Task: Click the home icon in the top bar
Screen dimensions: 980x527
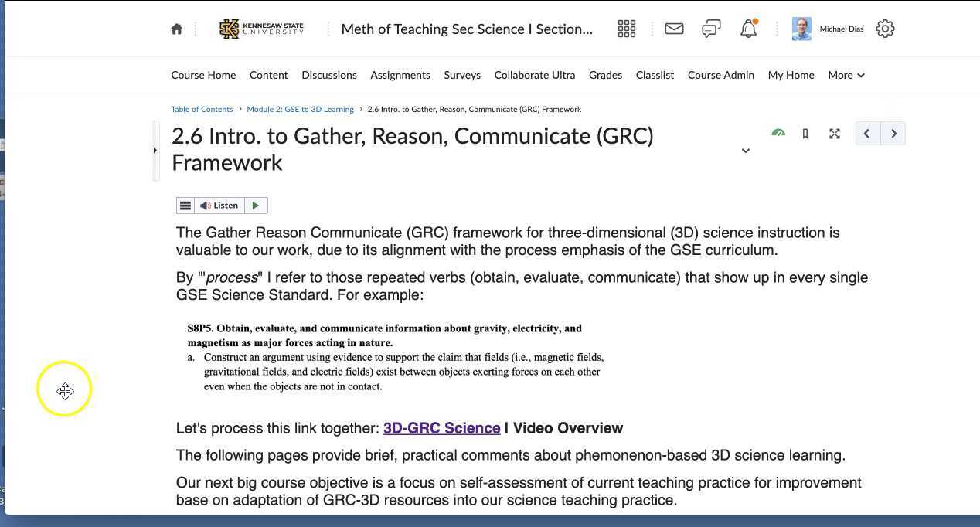Action: click(x=176, y=29)
